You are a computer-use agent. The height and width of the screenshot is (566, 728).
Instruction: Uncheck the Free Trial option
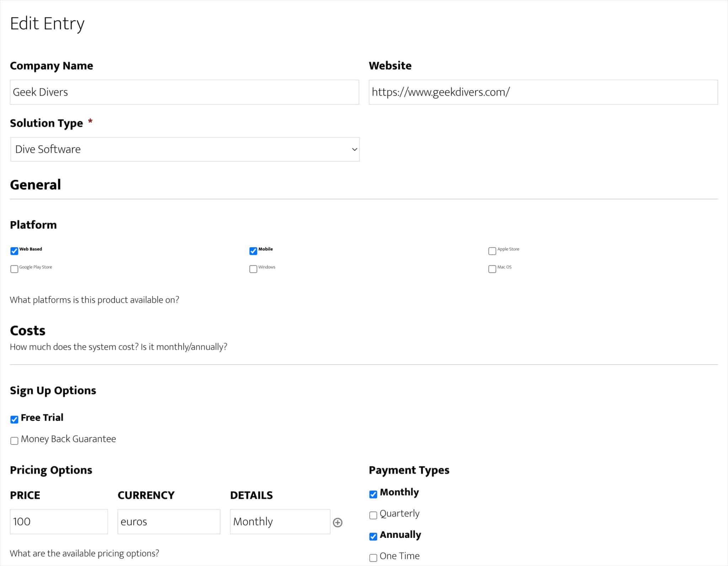click(14, 420)
